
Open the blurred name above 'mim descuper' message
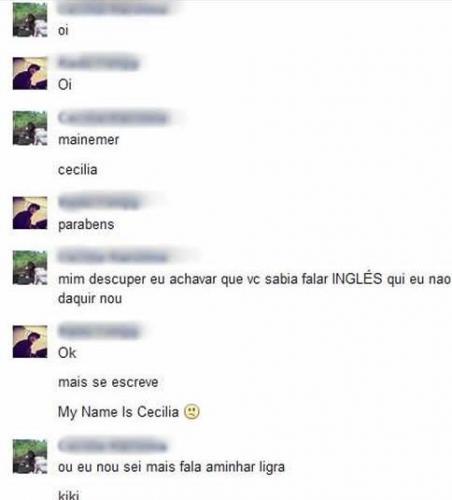click(x=113, y=257)
